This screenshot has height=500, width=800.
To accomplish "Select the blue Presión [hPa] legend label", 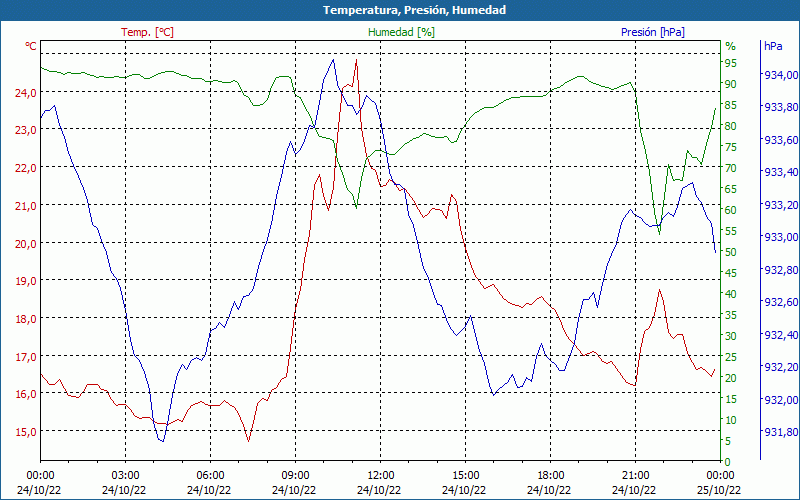I will (652, 32).
